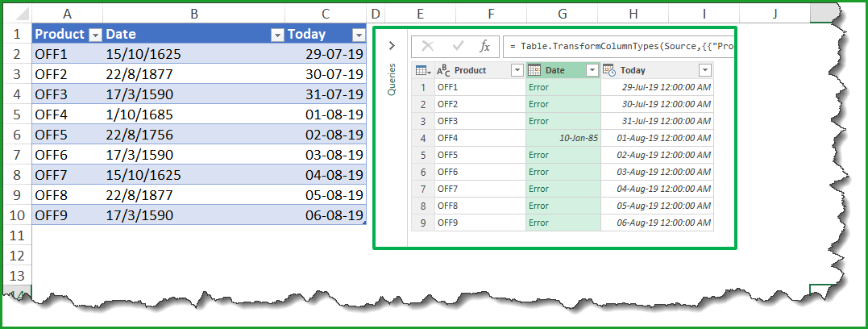Open Product column filter dropdown in Power Query

tap(517, 70)
